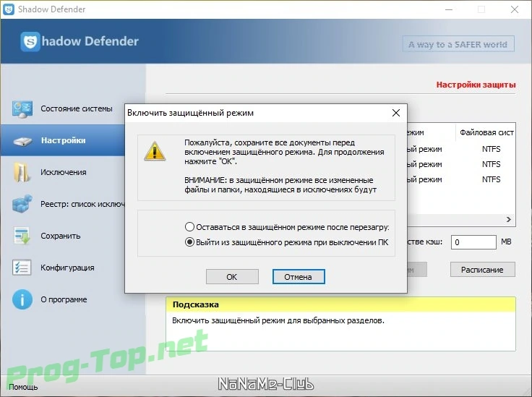Select 'Выйти из защищённого режима при выключении ПК'
532x397 pixels.
point(286,242)
